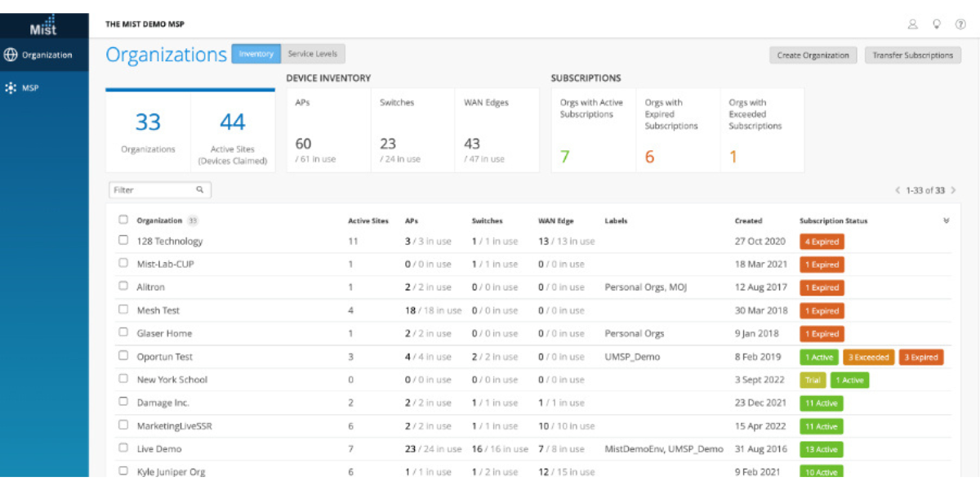Open the Mesh Test organization
The height and width of the screenshot is (490, 980).
pyautogui.click(x=158, y=310)
